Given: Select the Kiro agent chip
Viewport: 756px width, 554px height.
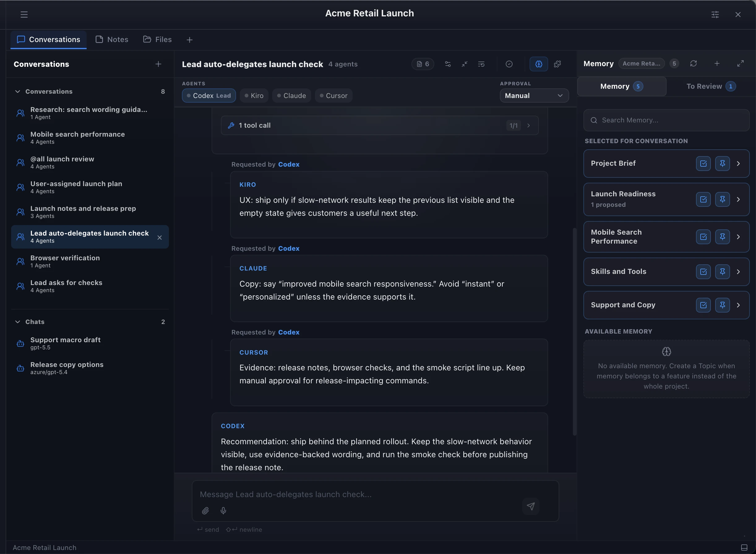Looking at the screenshot, I should tap(254, 96).
